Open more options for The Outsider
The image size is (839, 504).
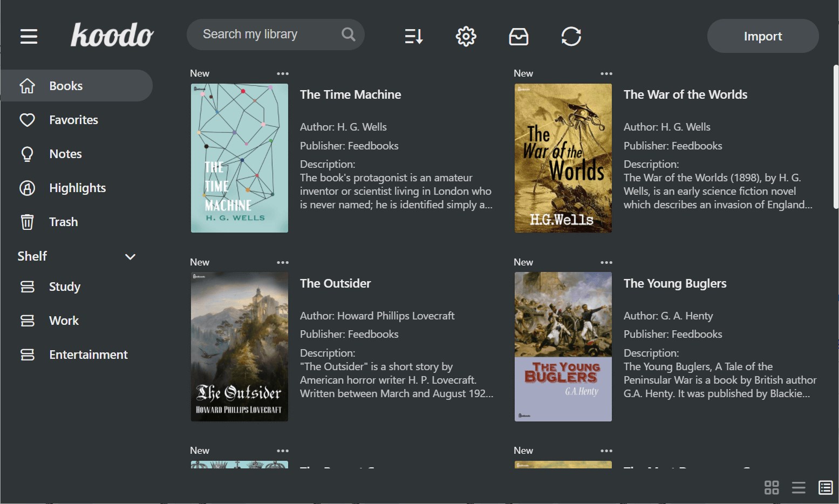tap(282, 262)
